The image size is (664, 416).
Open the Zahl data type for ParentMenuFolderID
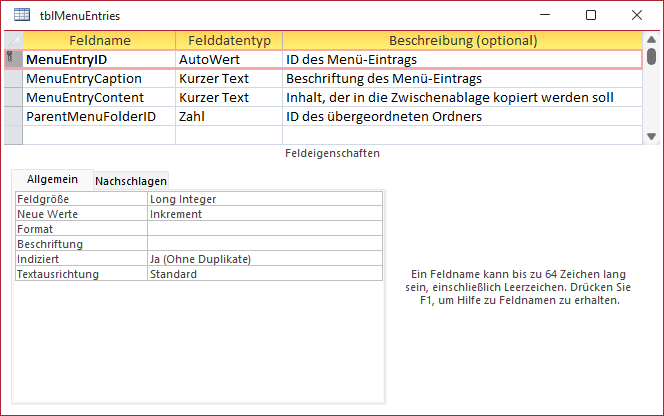pyautogui.click(x=226, y=116)
